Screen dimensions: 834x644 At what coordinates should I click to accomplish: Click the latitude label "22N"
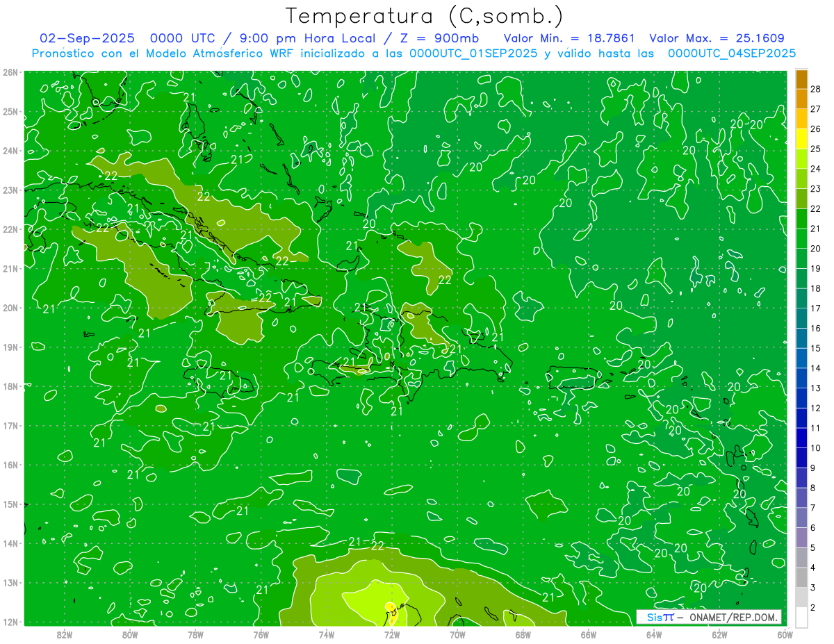tap(10, 229)
